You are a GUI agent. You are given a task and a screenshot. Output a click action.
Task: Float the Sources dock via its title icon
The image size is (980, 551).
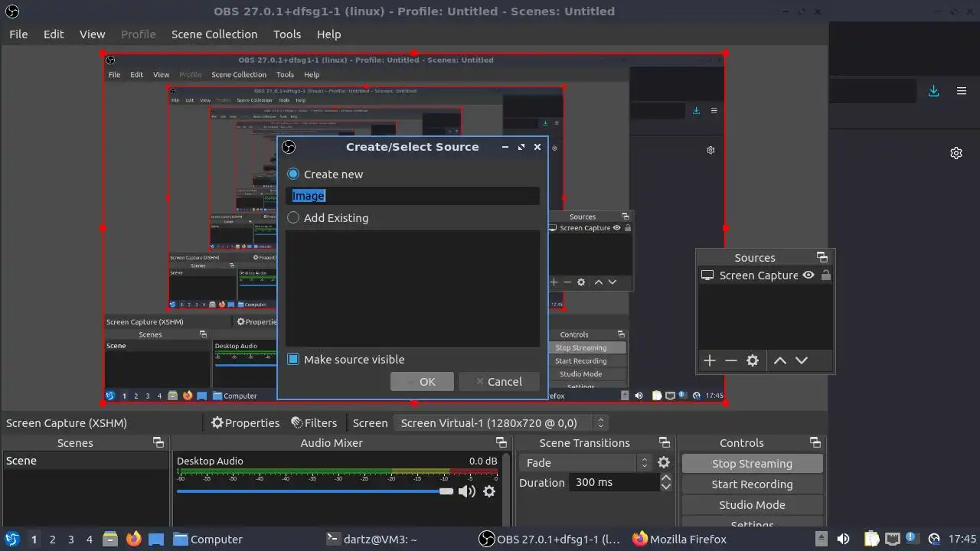point(822,257)
